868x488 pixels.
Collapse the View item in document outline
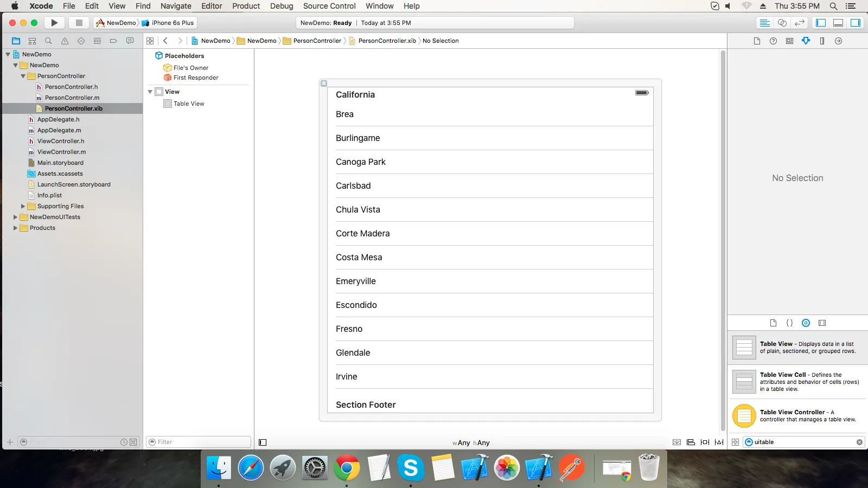(150, 92)
